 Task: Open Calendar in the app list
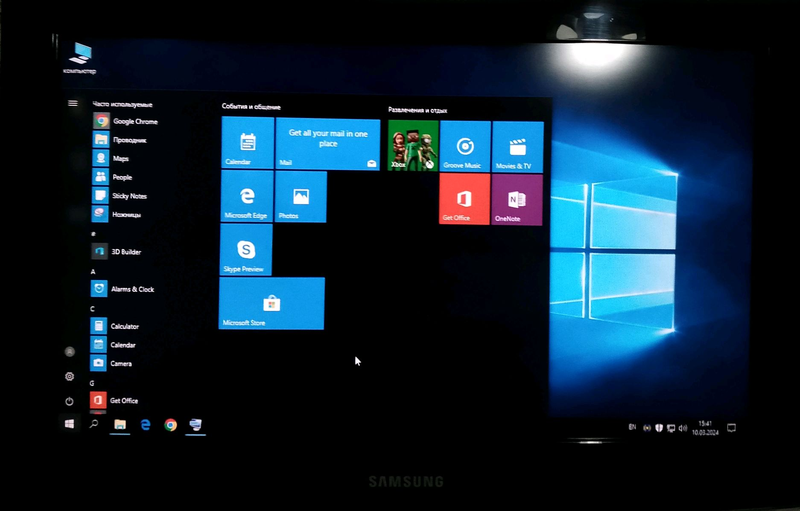(x=113, y=345)
